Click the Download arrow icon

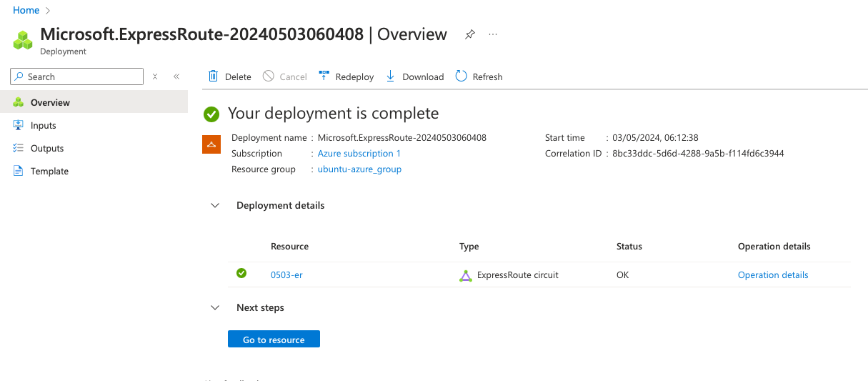click(390, 76)
